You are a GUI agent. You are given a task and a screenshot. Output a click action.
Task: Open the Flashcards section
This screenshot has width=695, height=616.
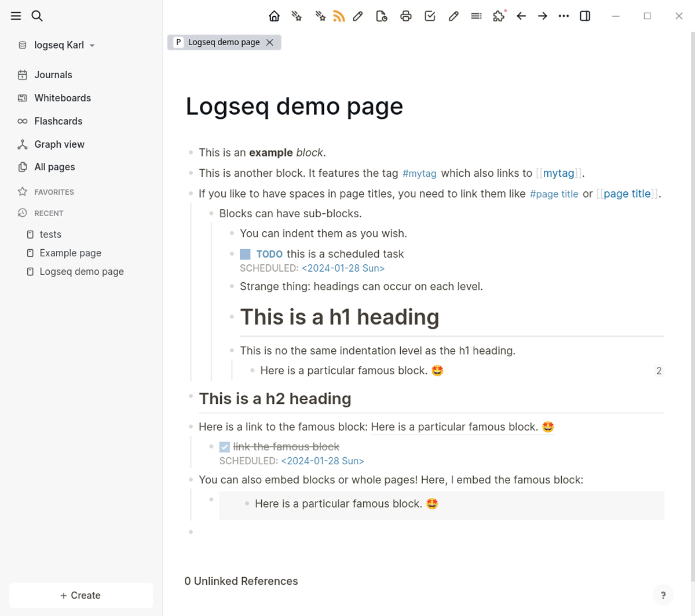coord(58,121)
